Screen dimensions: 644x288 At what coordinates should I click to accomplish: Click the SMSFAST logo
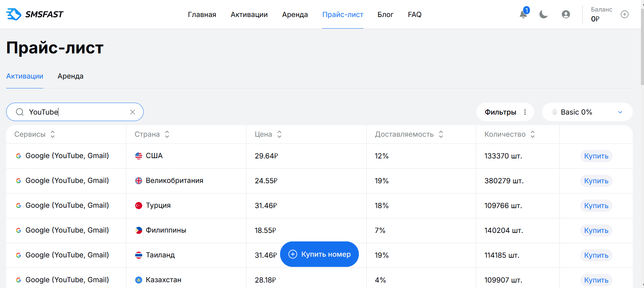35,14
